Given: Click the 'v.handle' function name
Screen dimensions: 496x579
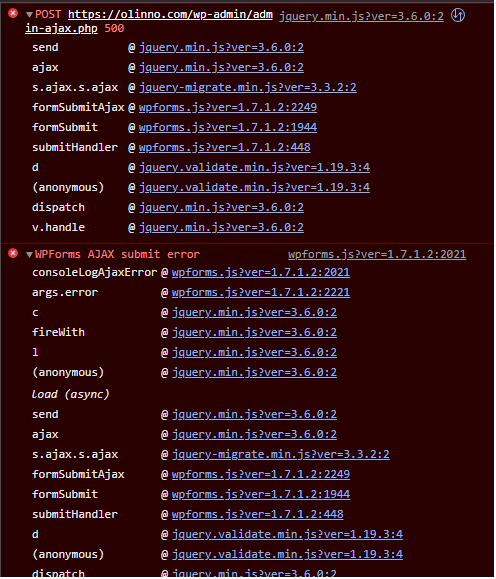Looking at the screenshot, I should [x=58, y=227].
